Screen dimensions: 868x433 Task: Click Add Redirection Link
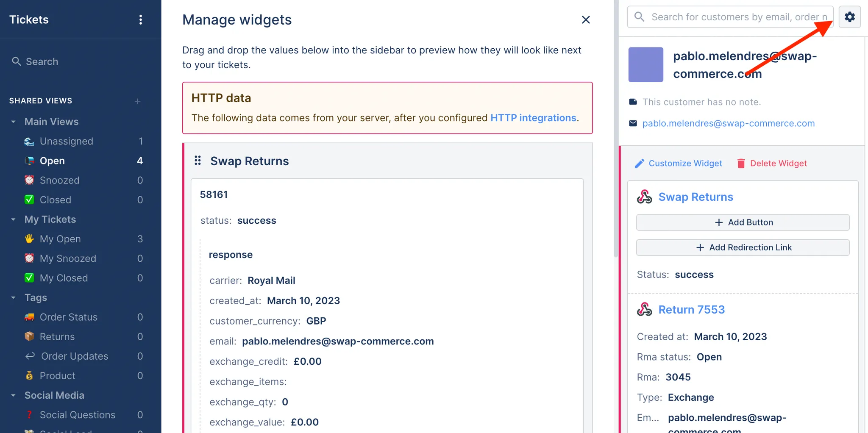(743, 247)
